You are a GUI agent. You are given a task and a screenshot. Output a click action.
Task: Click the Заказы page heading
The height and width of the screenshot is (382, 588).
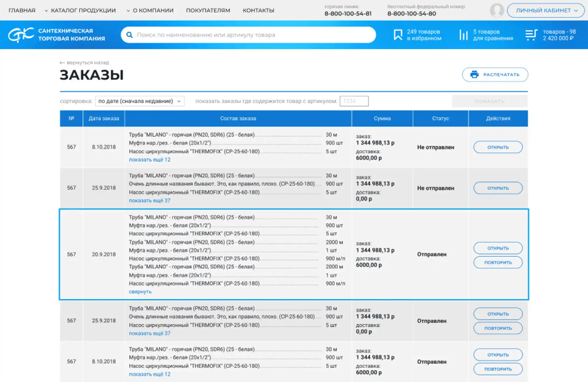(92, 75)
